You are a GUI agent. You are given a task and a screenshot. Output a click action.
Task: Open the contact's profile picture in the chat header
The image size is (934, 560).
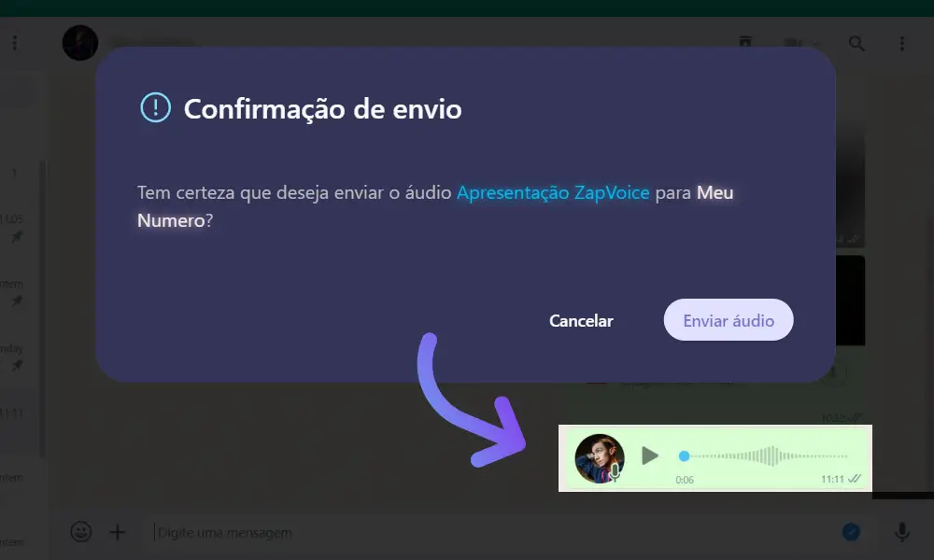[x=80, y=43]
